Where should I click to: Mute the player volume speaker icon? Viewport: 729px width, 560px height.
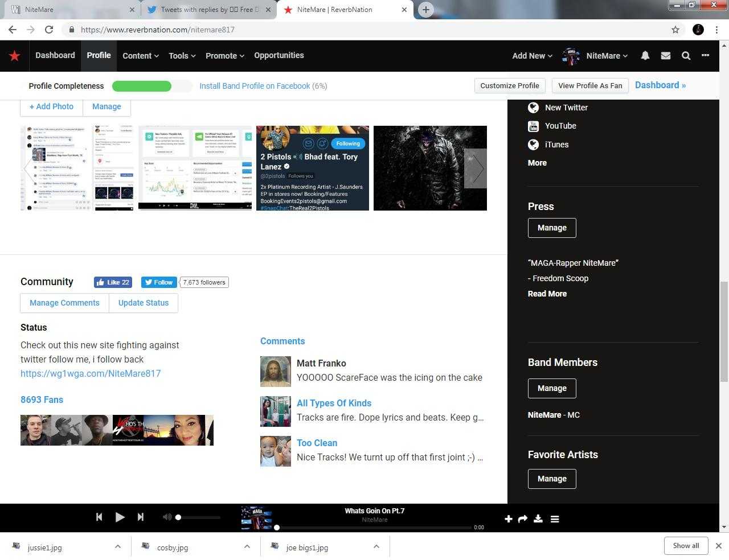point(167,517)
